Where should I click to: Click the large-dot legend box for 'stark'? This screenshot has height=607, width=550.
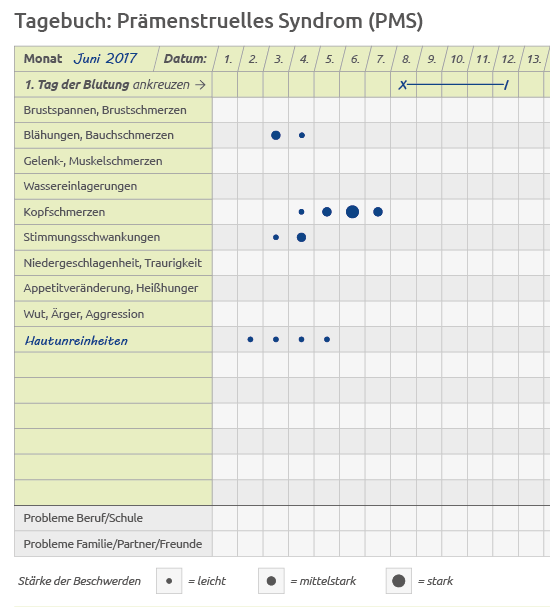(399, 581)
